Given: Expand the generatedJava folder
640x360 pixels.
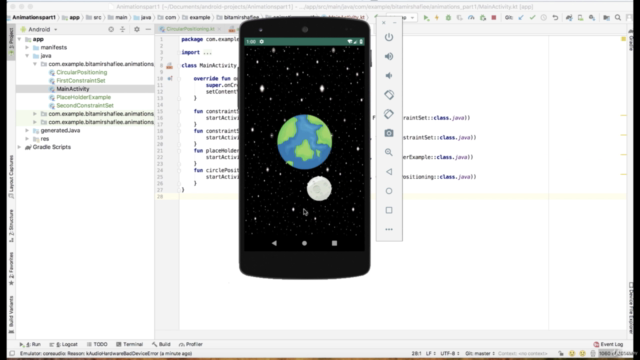Looking at the screenshot, I should click(x=27, y=131).
